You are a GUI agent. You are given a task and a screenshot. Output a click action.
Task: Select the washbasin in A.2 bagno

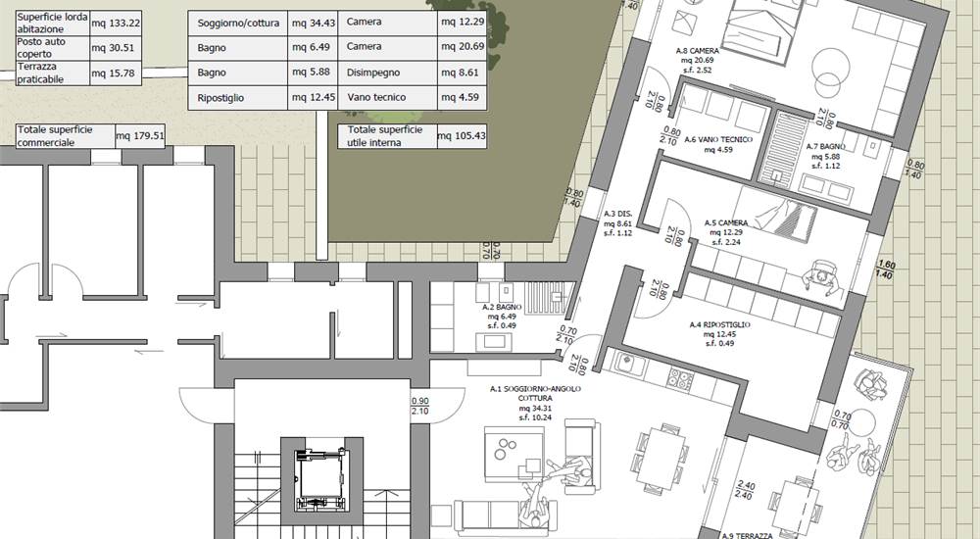(494, 342)
